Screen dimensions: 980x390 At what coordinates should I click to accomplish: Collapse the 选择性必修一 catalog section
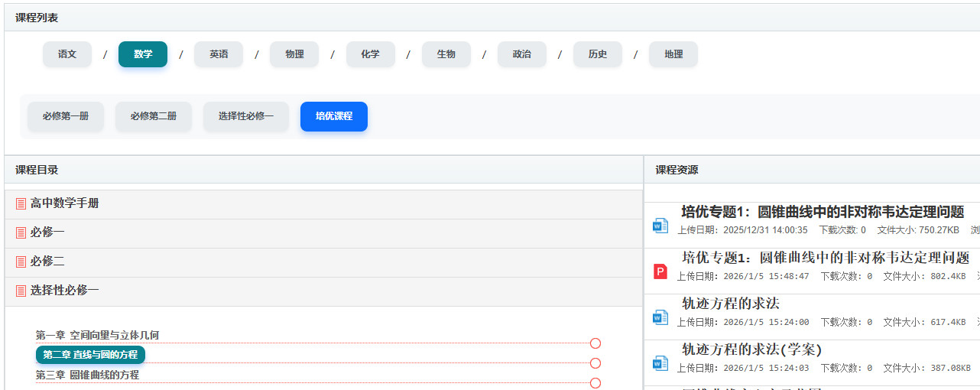point(65,291)
